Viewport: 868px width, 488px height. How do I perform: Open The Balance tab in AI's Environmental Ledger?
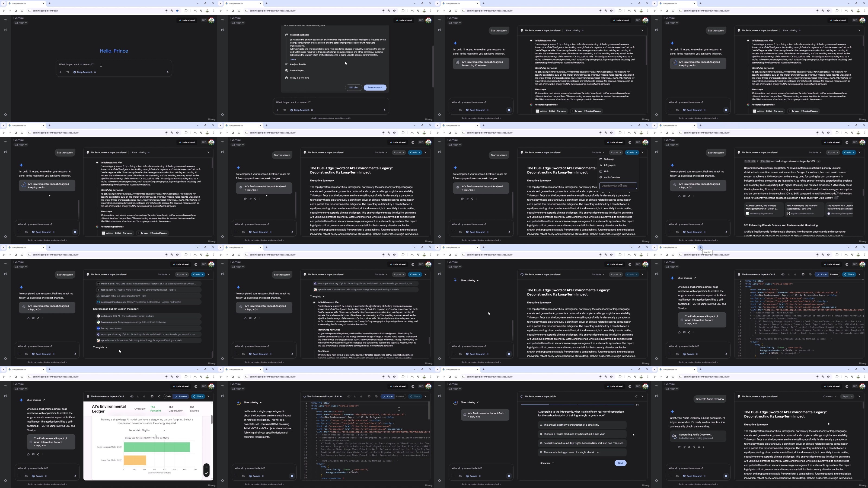click(x=194, y=409)
